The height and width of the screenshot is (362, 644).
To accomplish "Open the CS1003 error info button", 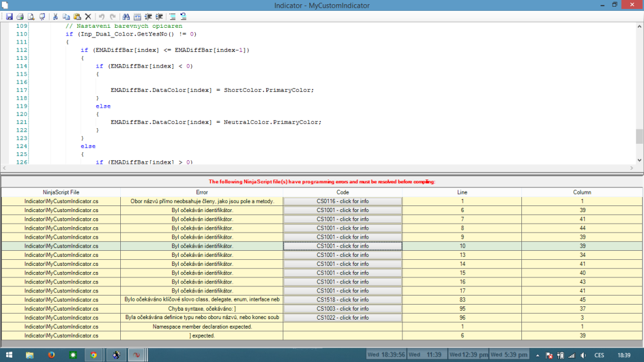I will click(343, 309).
